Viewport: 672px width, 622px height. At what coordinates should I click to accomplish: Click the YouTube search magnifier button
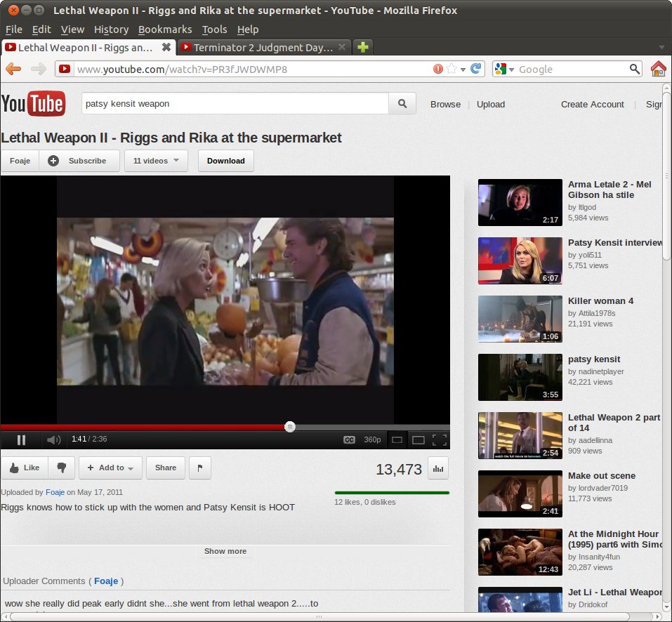(x=402, y=103)
